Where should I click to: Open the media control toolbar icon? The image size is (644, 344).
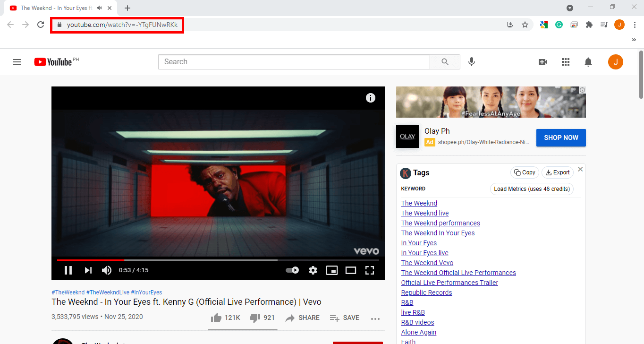click(604, 25)
